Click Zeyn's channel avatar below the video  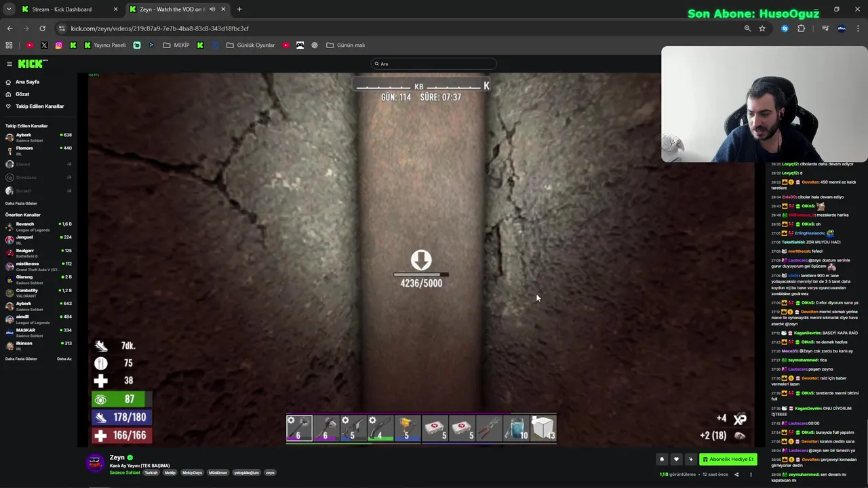[95, 463]
